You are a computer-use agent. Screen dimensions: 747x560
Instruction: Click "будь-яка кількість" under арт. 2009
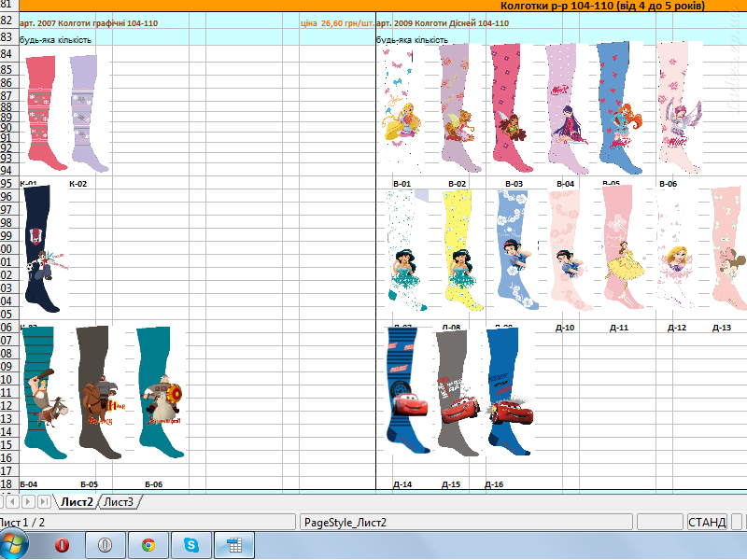point(413,40)
